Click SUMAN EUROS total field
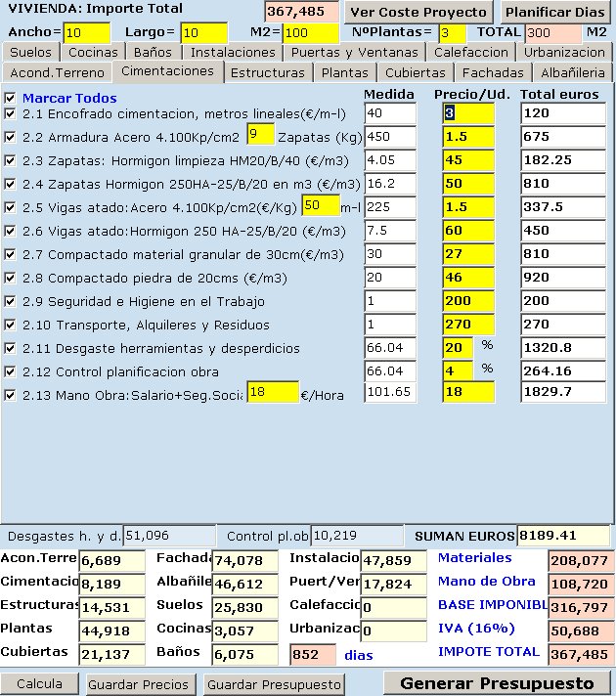 point(563,536)
